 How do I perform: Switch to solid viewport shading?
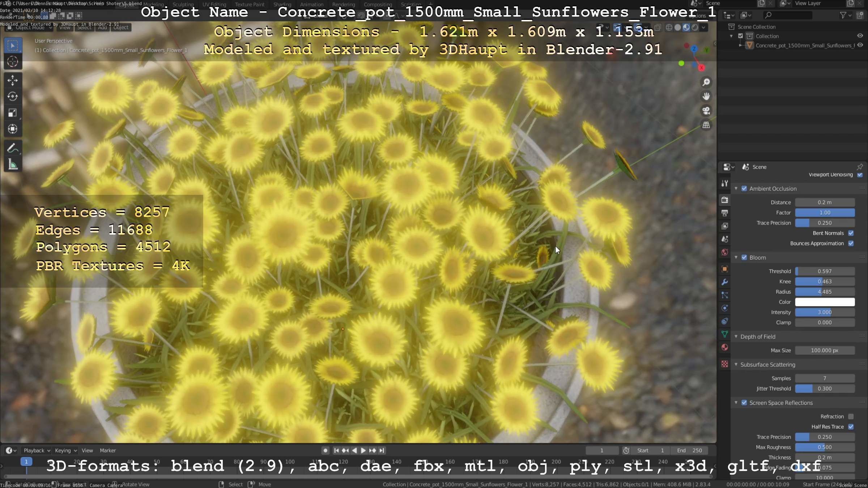tap(678, 27)
